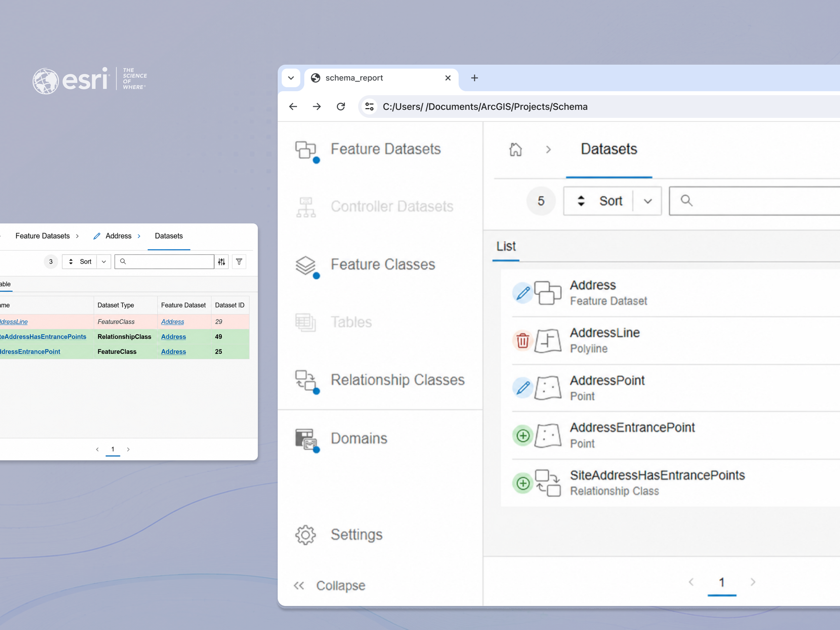Open the AddressEntrancePoint link in the table
The height and width of the screenshot is (630, 840).
[30, 352]
